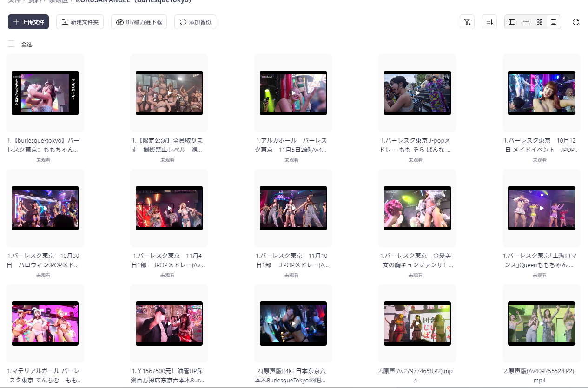Image resolution: width=588 pixels, height=388 pixels.
Task: Open the 2.原声(Av279774658,P2).mp4 video
Action: [417, 323]
